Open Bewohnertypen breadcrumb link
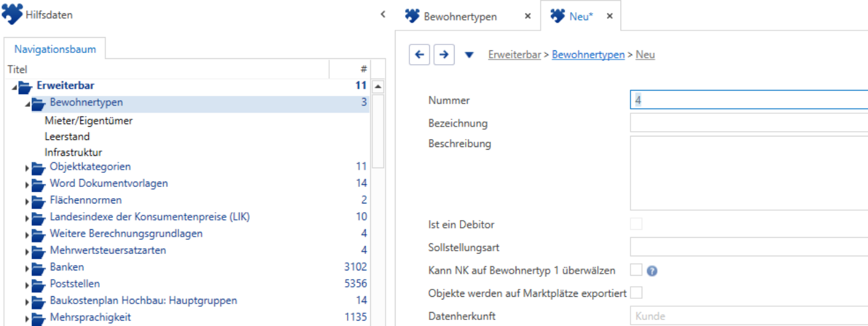 click(x=588, y=55)
